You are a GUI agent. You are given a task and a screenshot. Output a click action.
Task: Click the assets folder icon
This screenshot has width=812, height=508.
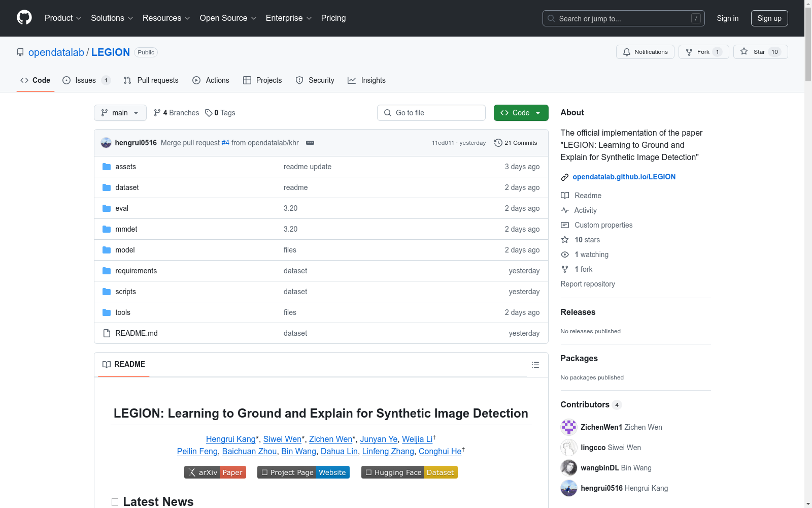pos(107,167)
